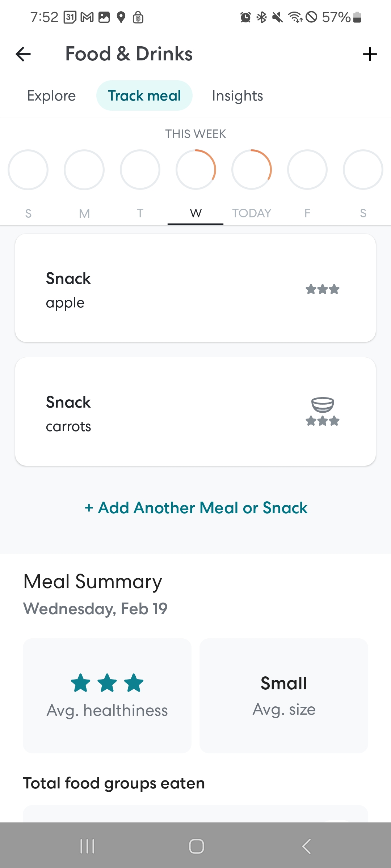The height and width of the screenshot is (868, 391).
Task: Tap the three-star rating on apple snack
Action: point(323,289)
